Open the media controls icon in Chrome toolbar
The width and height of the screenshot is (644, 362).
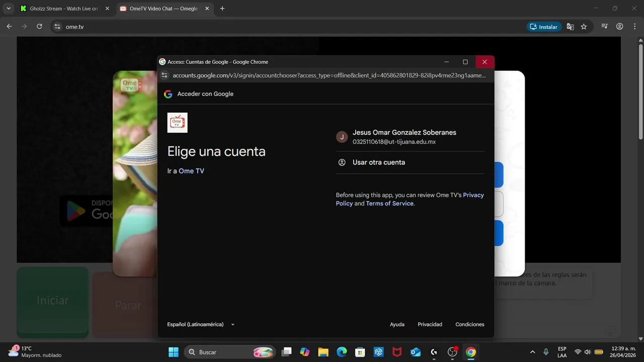(x=605, y=27)
